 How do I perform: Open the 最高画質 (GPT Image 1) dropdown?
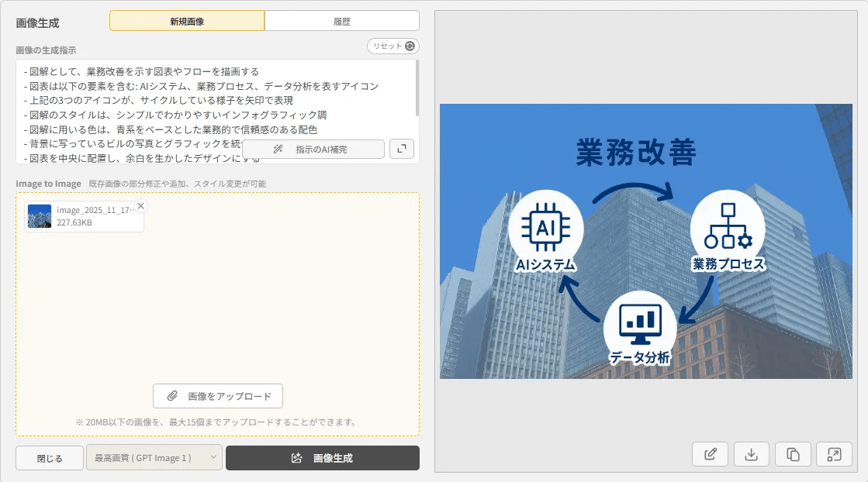[x=154, y=458]
